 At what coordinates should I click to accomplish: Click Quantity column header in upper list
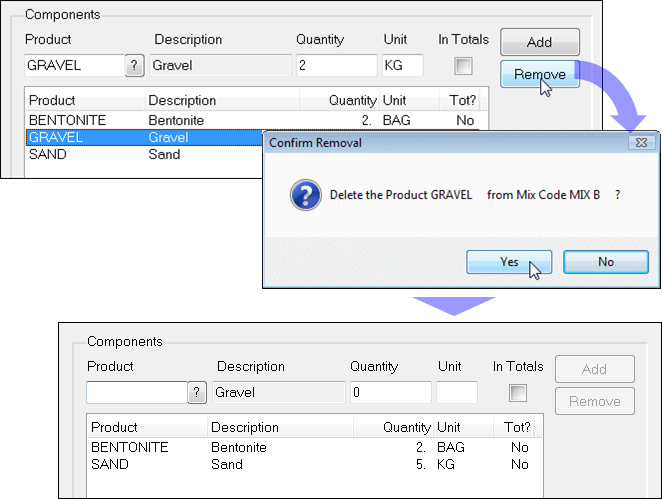pyautogui.click(x=339, y=100)
